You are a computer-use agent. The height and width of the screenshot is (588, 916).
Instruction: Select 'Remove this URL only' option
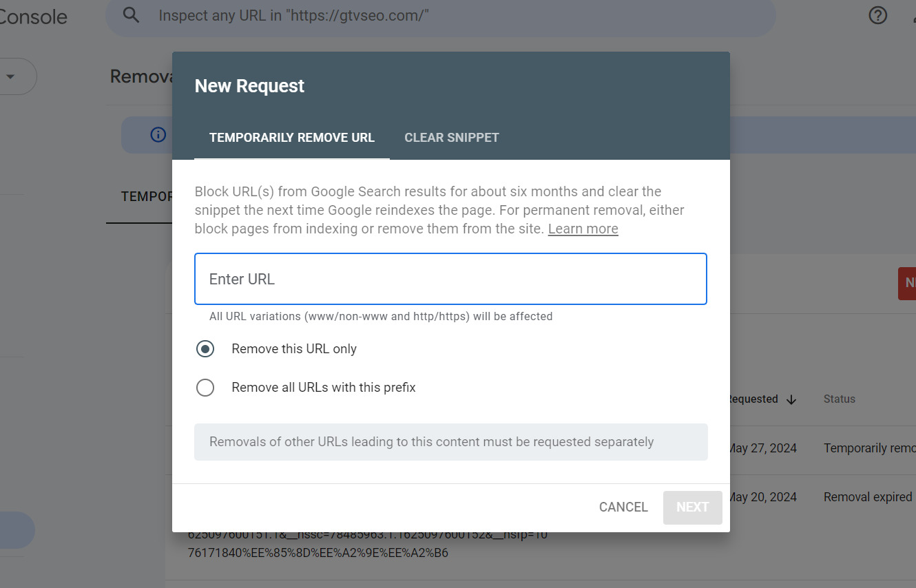click(x=205, y=349)
